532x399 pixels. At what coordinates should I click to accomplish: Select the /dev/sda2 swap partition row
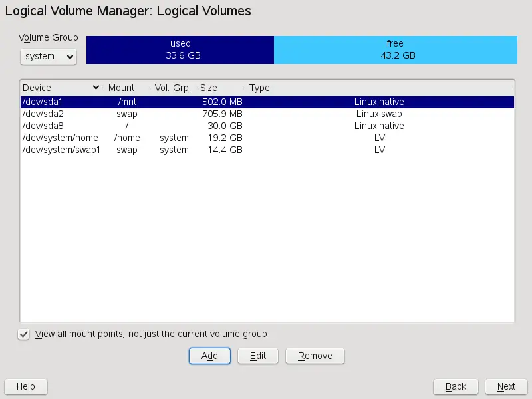(x=266, y=114)
